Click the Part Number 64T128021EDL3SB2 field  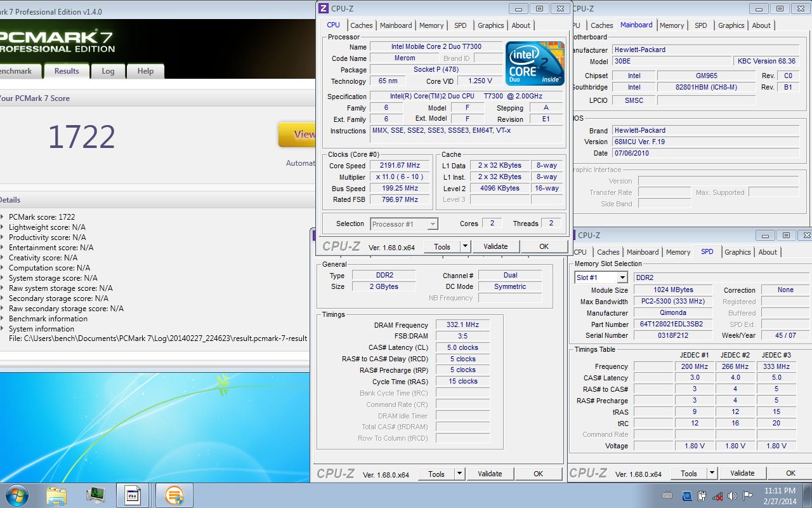point(672,324)
